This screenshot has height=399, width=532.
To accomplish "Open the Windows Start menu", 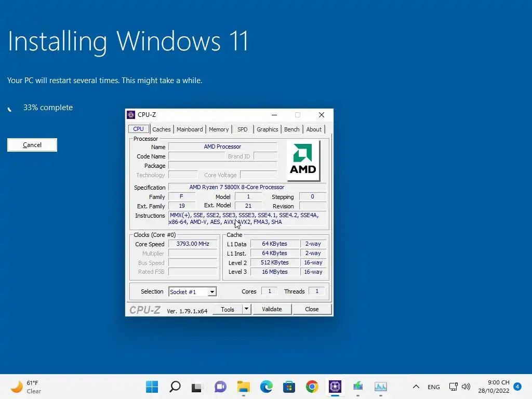I will [x=152, y=387].
